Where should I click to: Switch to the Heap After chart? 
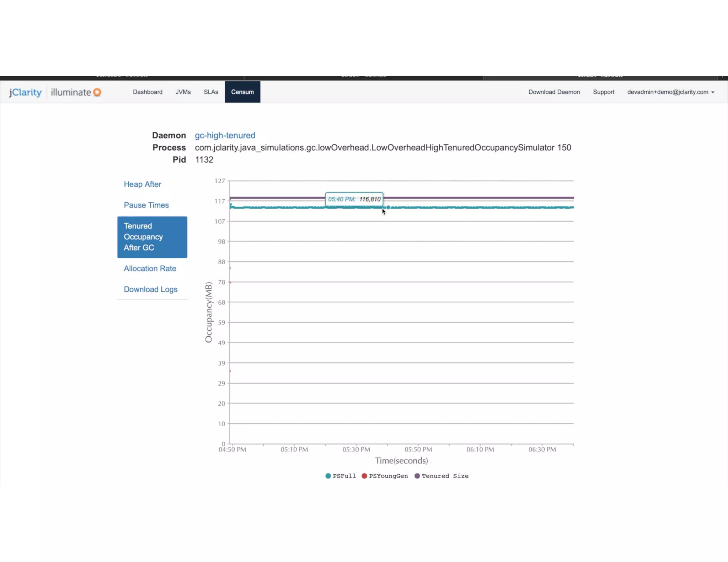[x=142, y=184]
